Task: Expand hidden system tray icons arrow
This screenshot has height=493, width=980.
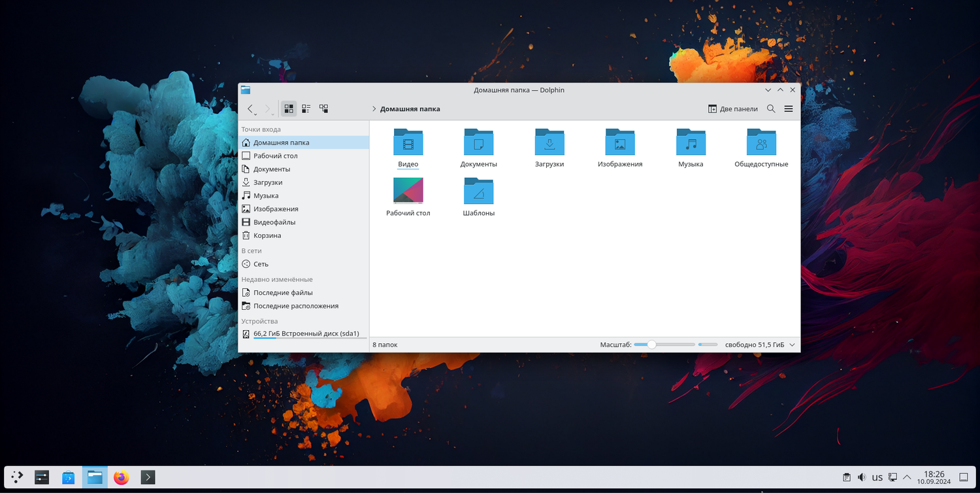Action: [x=907, y=477]
